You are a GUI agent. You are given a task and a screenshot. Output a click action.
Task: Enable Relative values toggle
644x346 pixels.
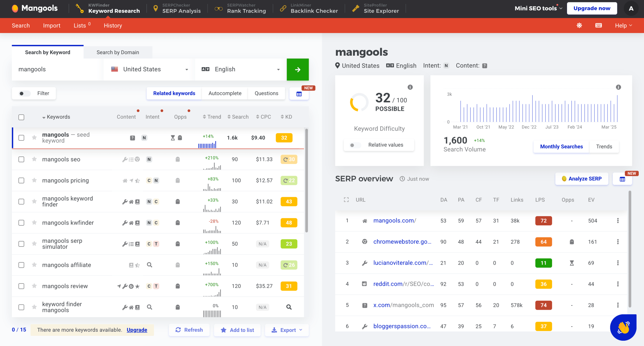pos(355,145)
